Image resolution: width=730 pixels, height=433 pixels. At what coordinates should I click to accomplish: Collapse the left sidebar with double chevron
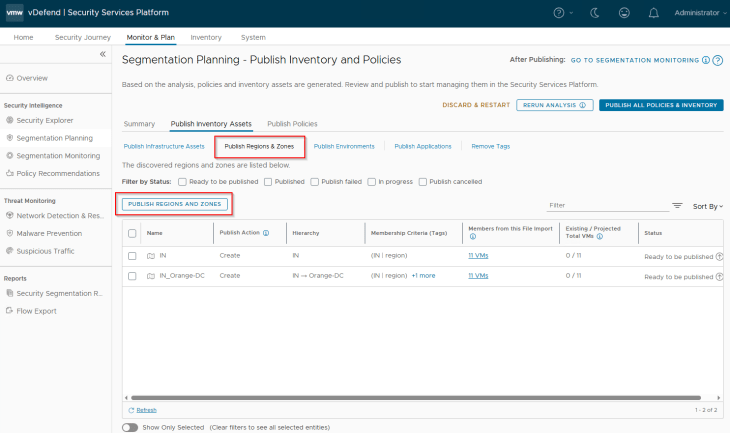[102, 54]
